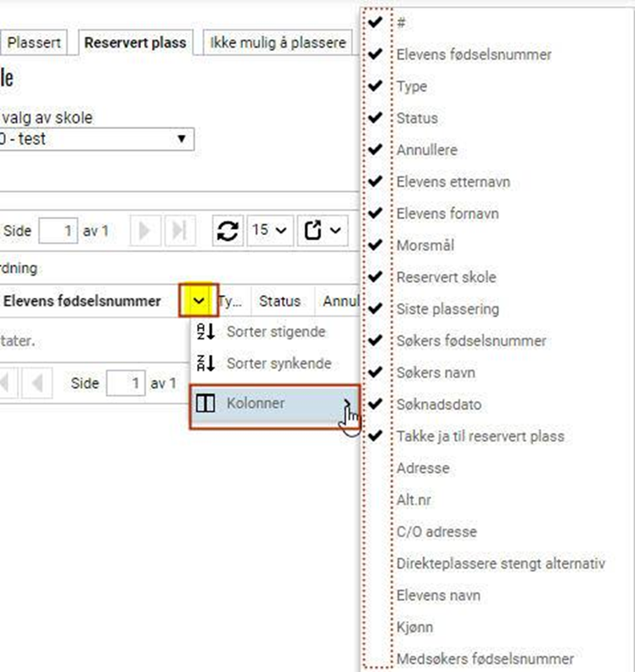
Task: Click the sort ascending A-Z icon
Action: [205, 332]
